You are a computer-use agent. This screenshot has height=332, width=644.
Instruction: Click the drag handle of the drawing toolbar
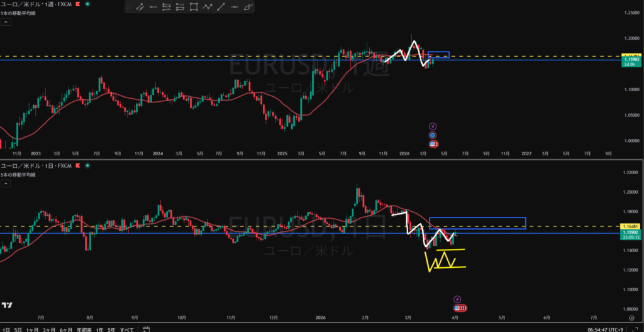pyautogui.click(x=128, y=8)
